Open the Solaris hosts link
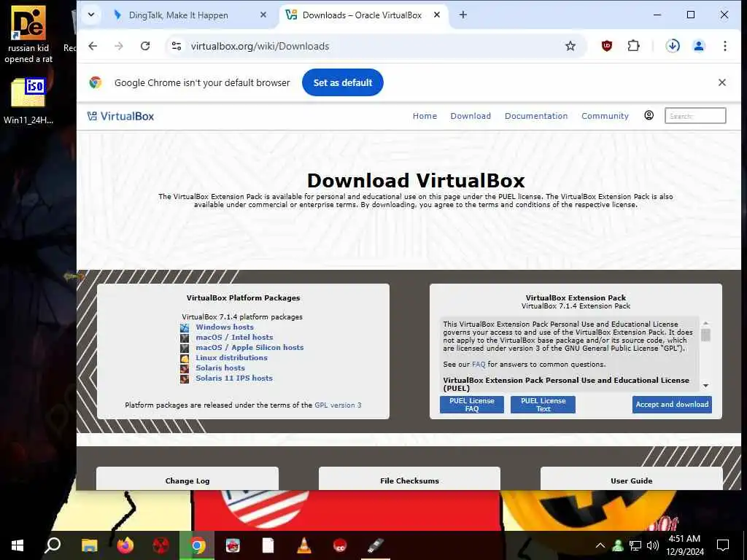Viewport: 747px width, 560px height. 220,368
